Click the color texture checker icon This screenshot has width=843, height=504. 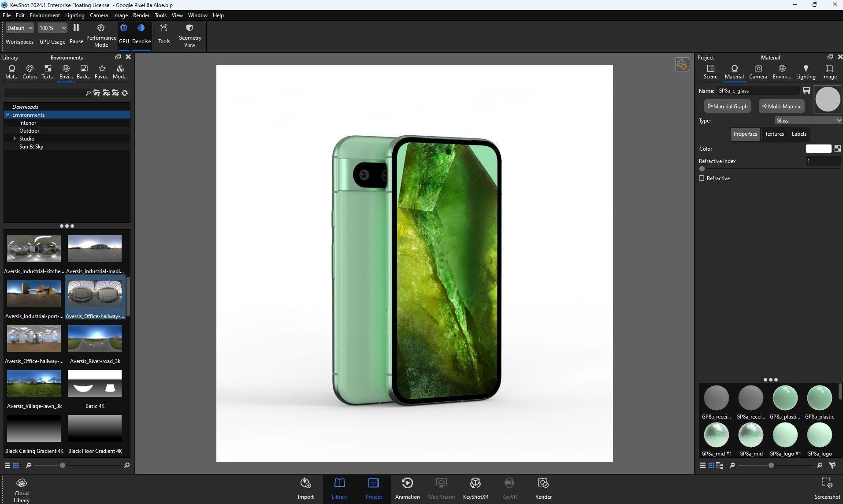pos(838,149)
